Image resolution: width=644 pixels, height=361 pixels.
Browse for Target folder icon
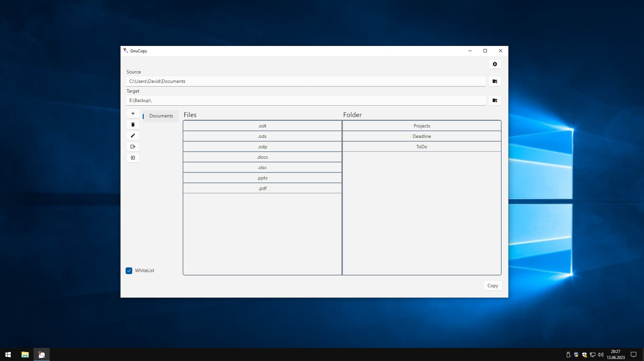495,100
